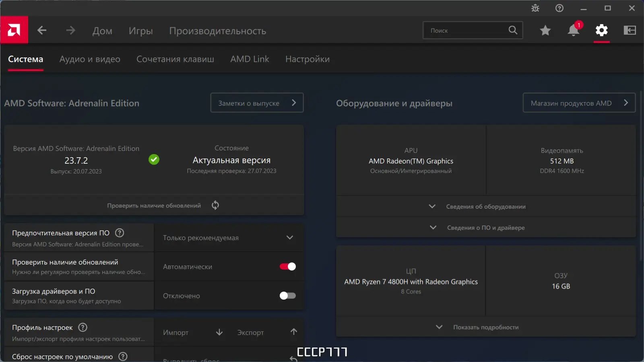Switch to the Аудио и видео tab

pos(90,59)
